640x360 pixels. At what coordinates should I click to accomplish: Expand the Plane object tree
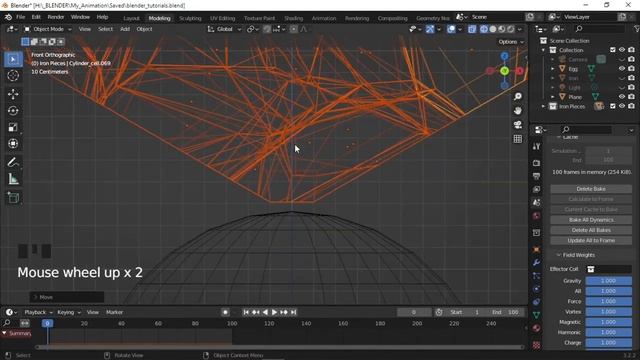[x=553, y=97]
